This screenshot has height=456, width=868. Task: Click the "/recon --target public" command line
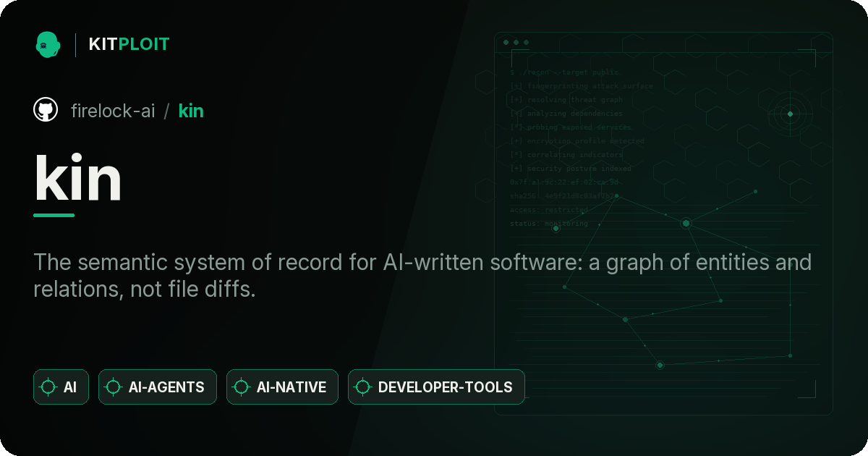coord(565,72)
